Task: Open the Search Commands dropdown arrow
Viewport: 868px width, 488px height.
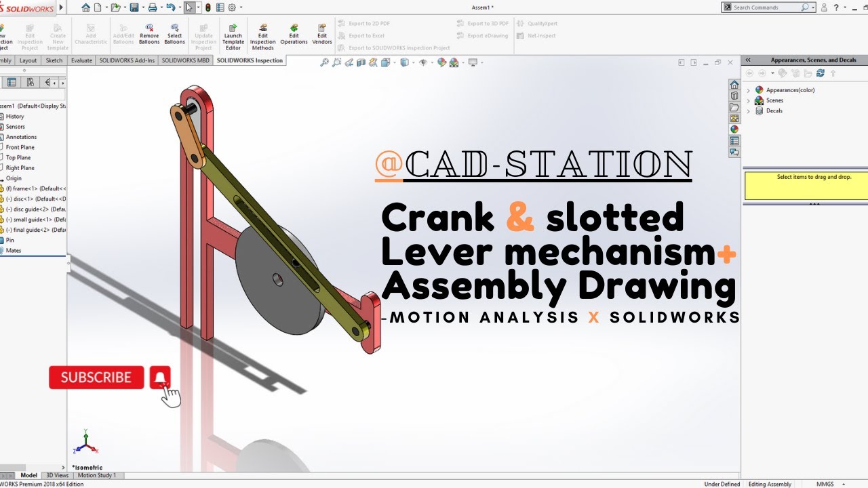Action: pyautogui.click(x=812, y=7)
